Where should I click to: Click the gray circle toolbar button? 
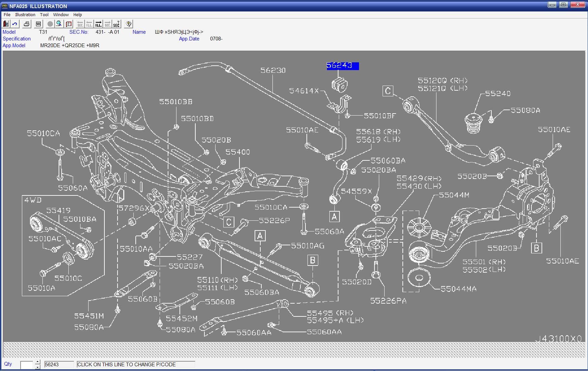click(50, 24)
